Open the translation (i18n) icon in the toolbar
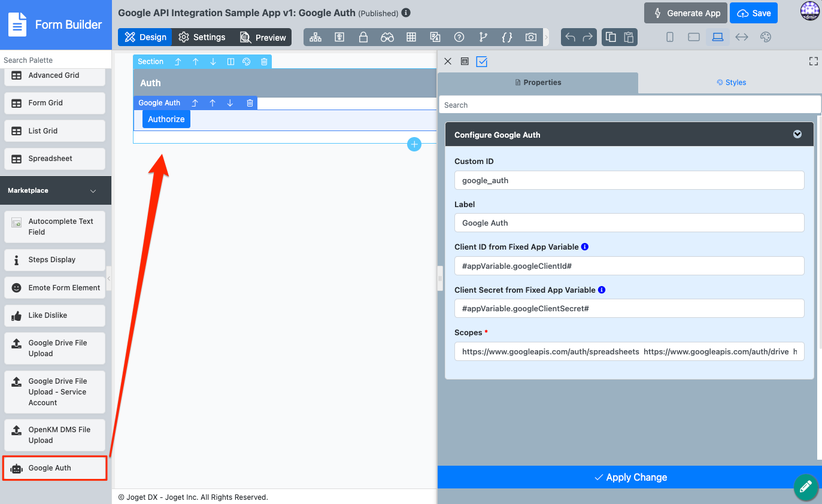822x504 pixels. [x=435, y=37]
